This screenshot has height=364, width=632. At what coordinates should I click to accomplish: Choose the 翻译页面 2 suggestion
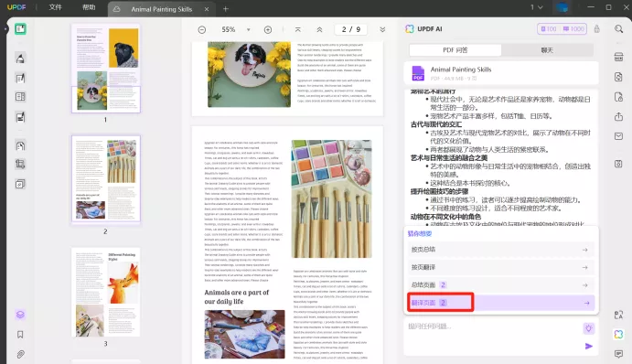(500, 303)
